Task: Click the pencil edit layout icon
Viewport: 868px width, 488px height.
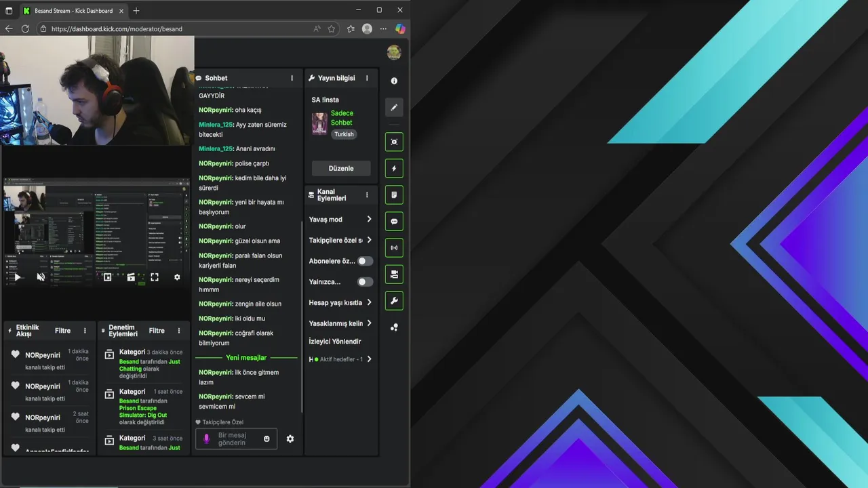Action: (394, 107)
